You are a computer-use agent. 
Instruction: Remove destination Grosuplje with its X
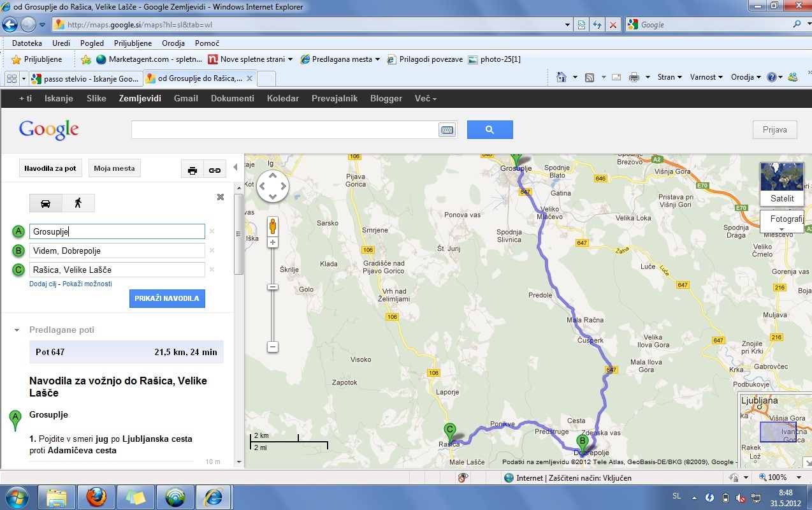pos(212,231)
